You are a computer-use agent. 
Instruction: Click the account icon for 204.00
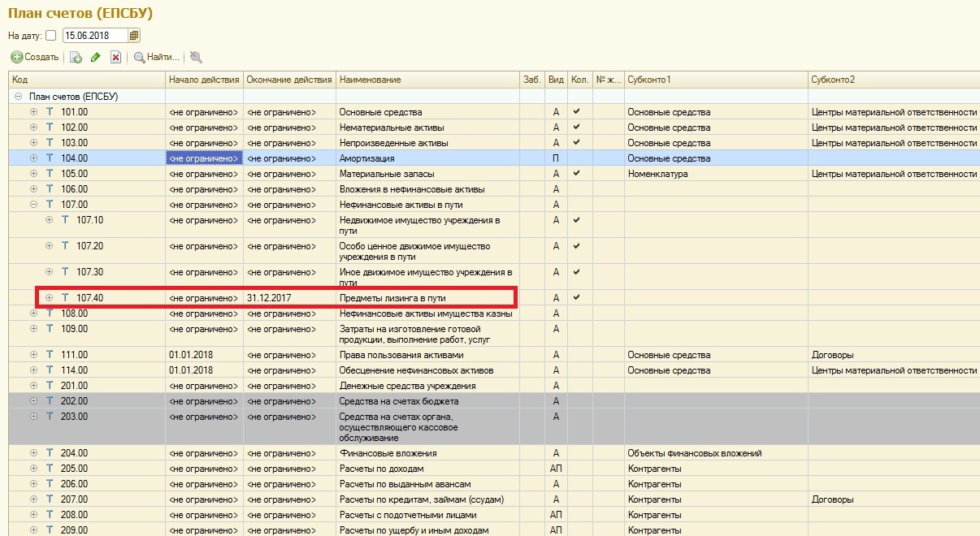(x=50, y=453)
